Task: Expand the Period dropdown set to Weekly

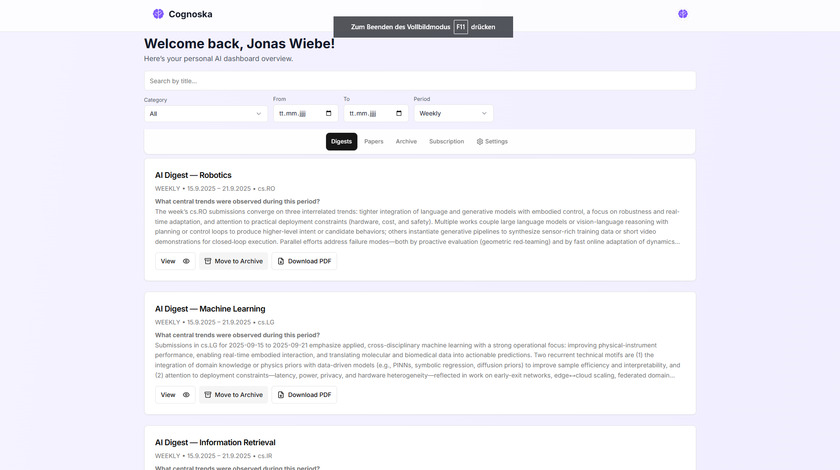Action: (453, 114)
